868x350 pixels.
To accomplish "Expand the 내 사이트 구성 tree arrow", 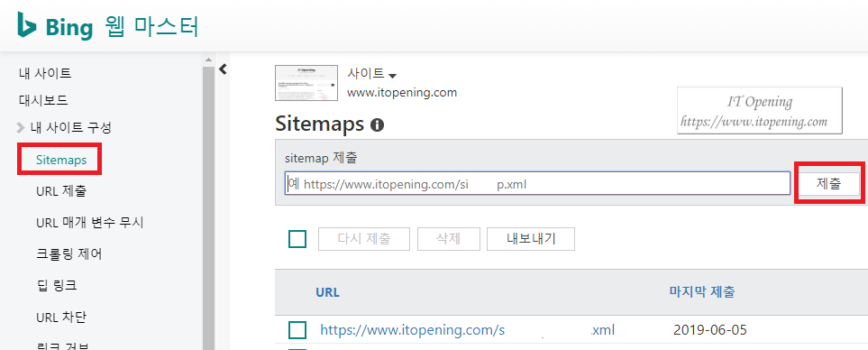I will [21, 128].
